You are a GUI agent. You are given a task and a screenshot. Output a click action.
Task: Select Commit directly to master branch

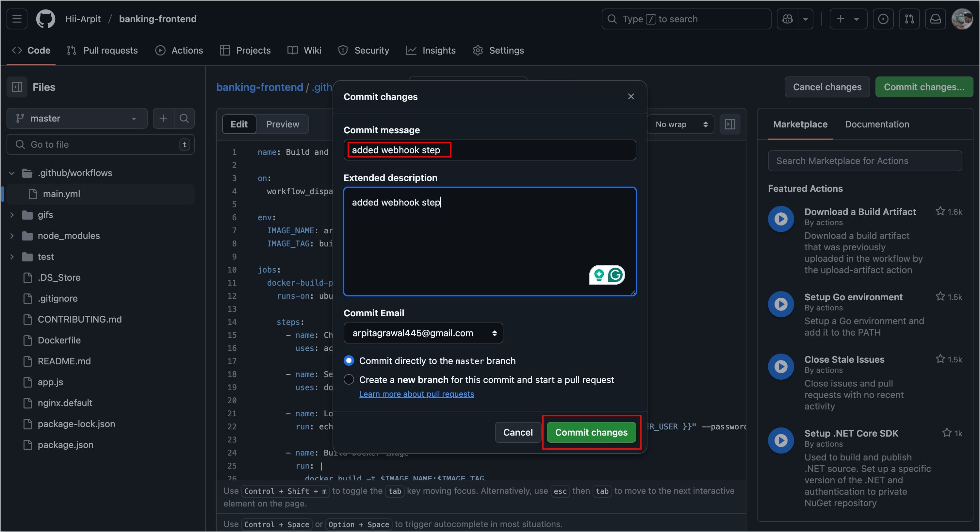coord(349,360)
